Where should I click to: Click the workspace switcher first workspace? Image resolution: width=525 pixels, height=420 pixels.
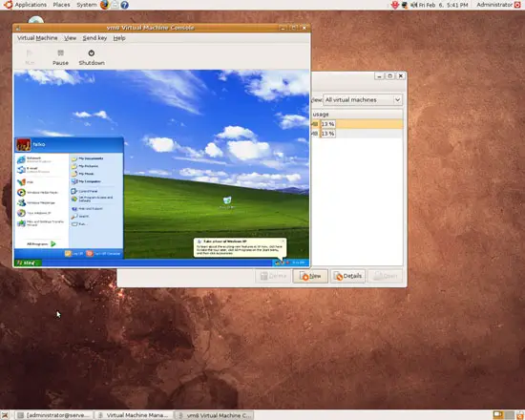pos(498,415)
